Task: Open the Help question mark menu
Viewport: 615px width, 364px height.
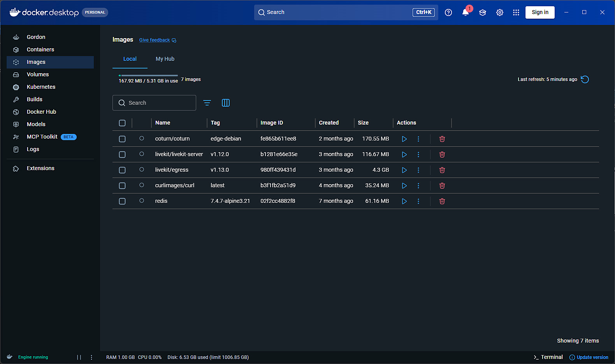Action: click(x=448, y=12)
